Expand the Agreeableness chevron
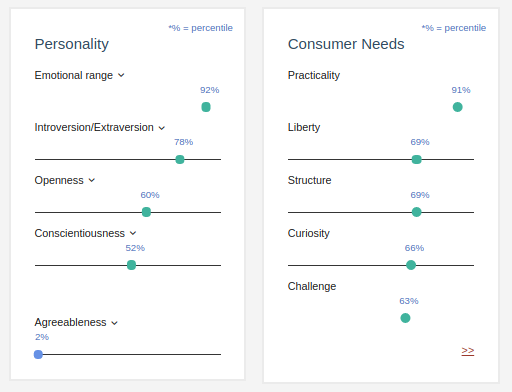This screenshot has height=392, width=512. point(114,323)
